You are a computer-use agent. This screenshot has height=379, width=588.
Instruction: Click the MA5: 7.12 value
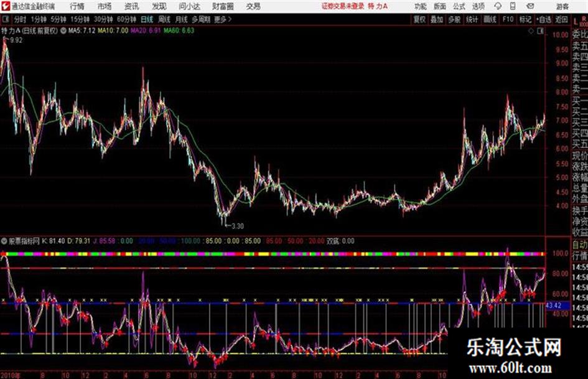[x=82, y=30]
